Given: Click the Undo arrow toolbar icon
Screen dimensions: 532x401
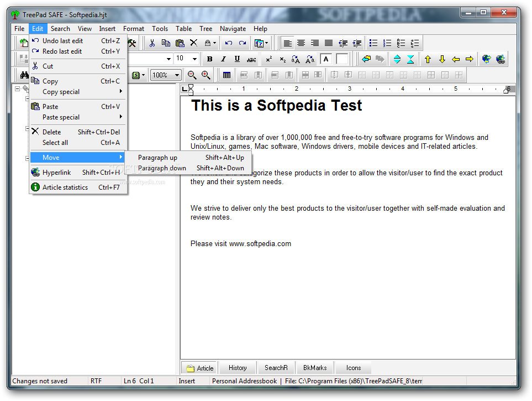Looking at the screenshot, I should [228, 43].
